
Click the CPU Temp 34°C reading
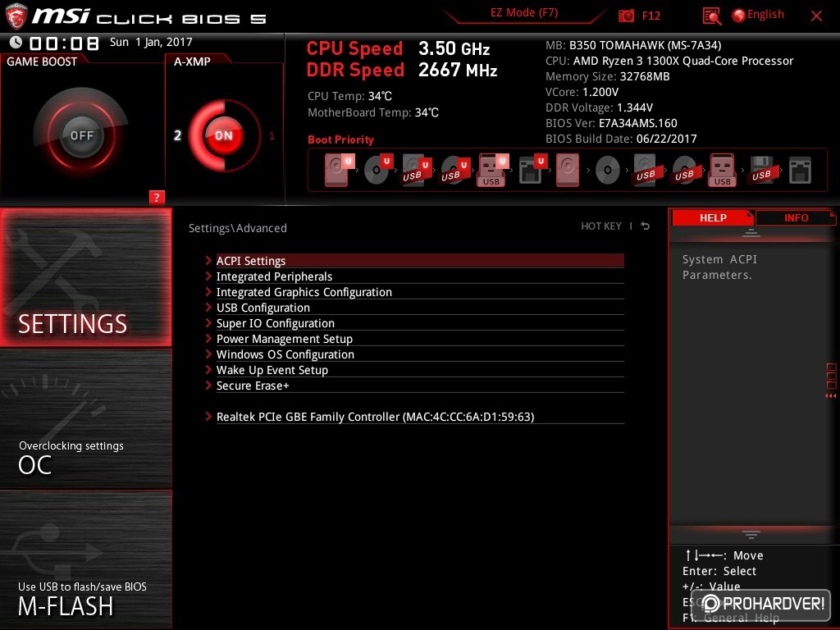click(x=349, y=96)
